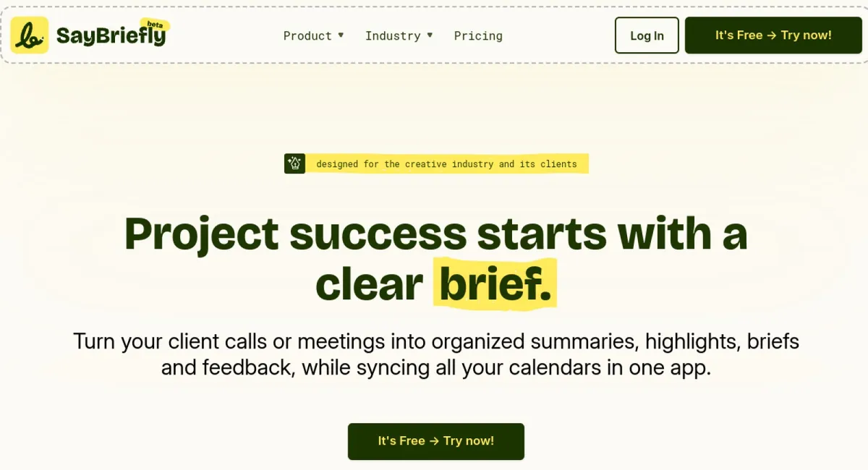Click the "Project success starts with a" headline line
Viewport: 868px width, 470px height.
tap(435, 234)
